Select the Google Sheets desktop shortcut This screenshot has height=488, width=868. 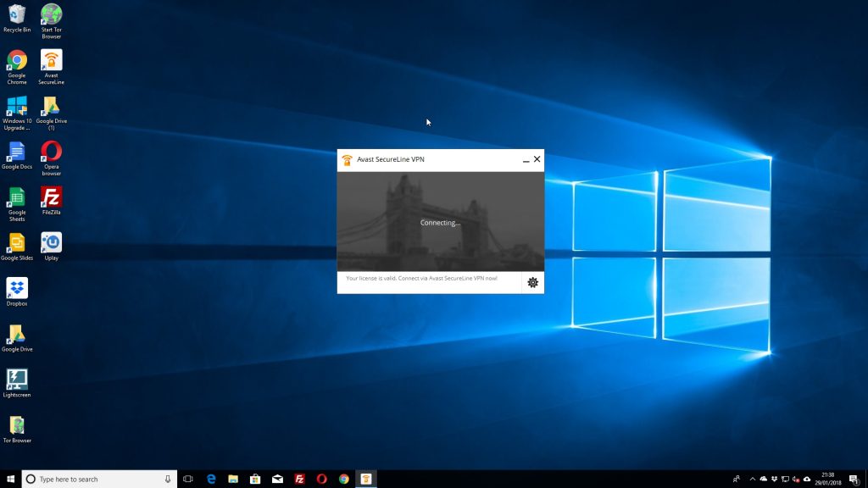point(17,204)
